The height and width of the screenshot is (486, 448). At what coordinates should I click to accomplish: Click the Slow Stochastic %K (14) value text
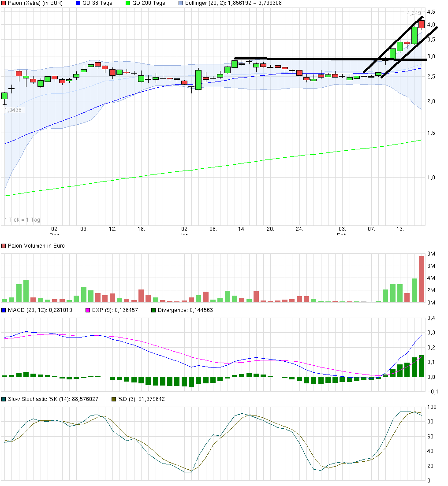pyautogui.click(x=53, y=399)
